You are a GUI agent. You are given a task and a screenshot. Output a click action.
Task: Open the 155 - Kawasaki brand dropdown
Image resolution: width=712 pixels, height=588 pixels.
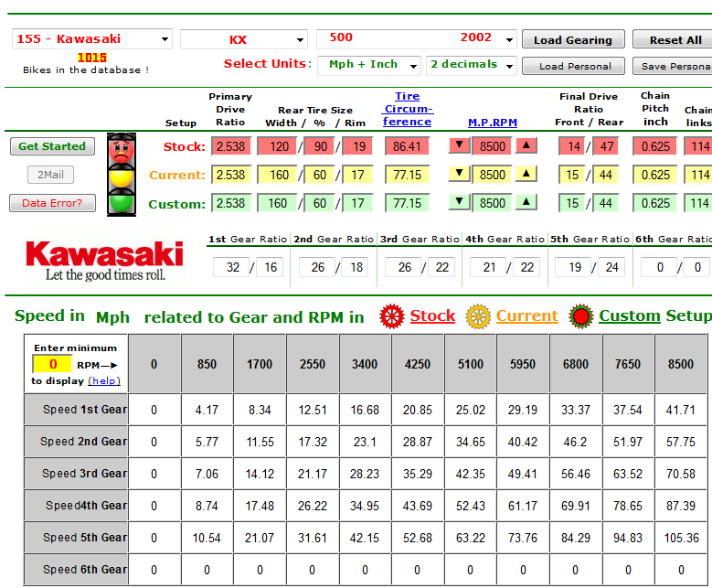92,39
